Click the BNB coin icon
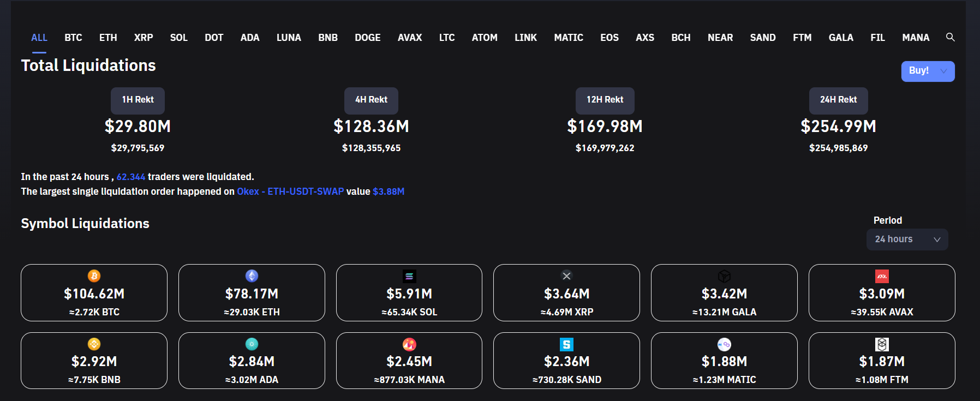 pyautogui.click(x=94, y=344)
